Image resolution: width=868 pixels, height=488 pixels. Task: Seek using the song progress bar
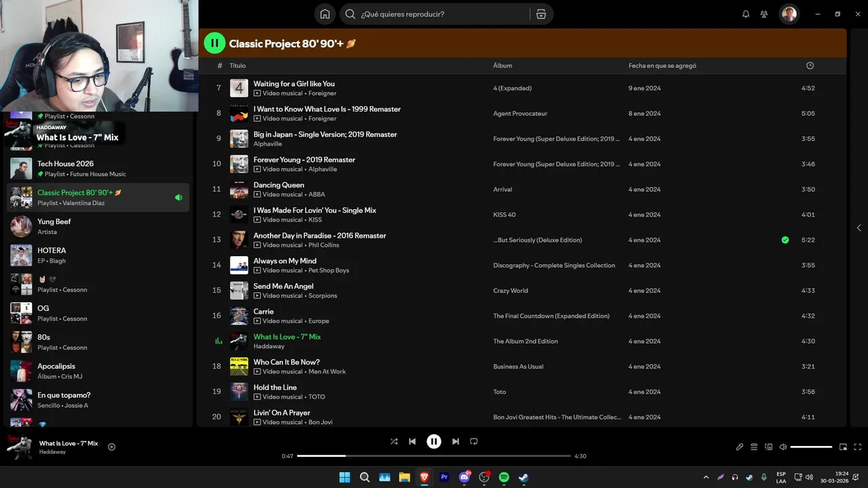coord(434,456)
